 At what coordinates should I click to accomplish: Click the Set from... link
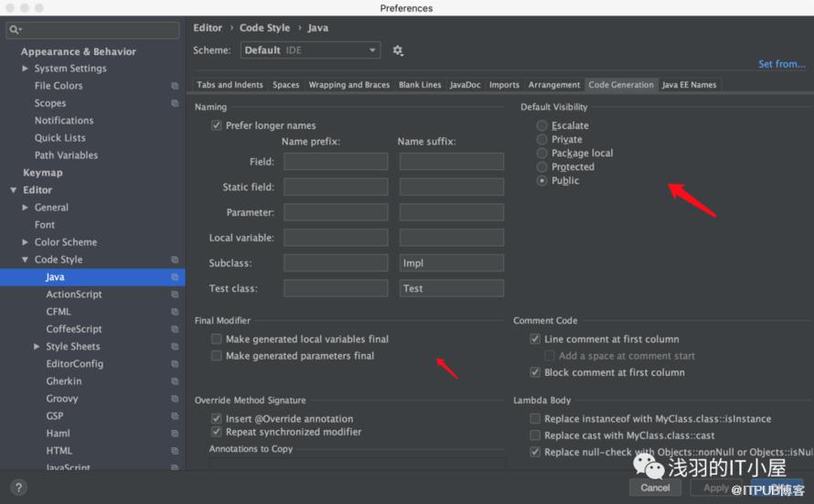click(x=782, y=64)
